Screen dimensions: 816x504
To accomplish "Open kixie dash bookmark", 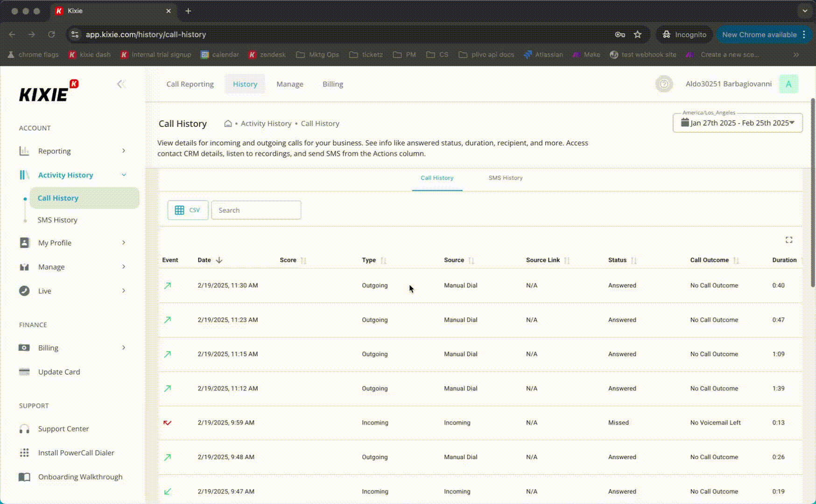I will 90,55.
